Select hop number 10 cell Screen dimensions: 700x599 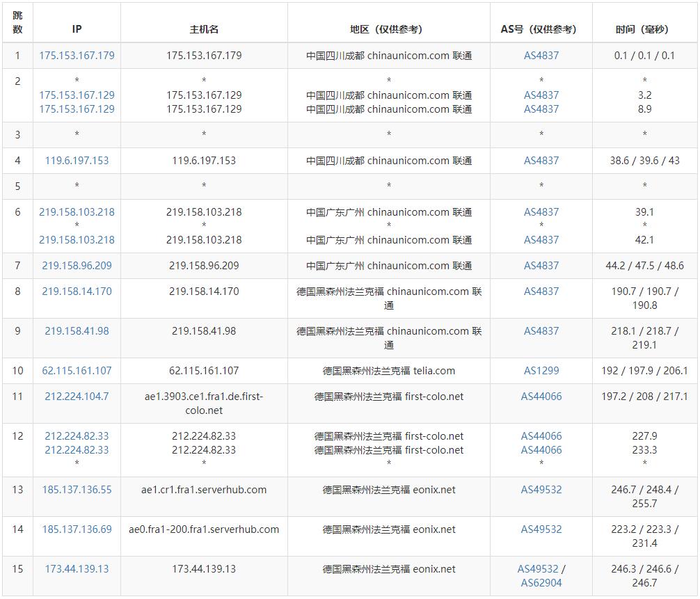click(x=18, y=371)
